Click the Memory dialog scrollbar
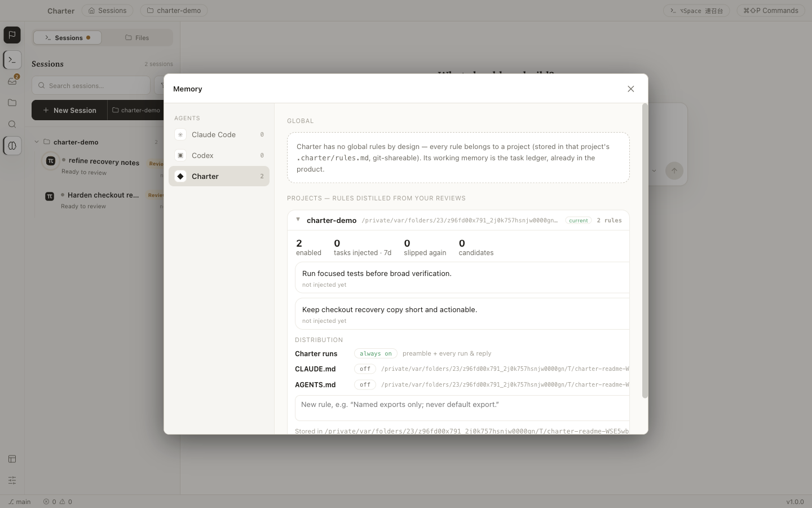This screenshot has height=508, width=812. [645, 251]
